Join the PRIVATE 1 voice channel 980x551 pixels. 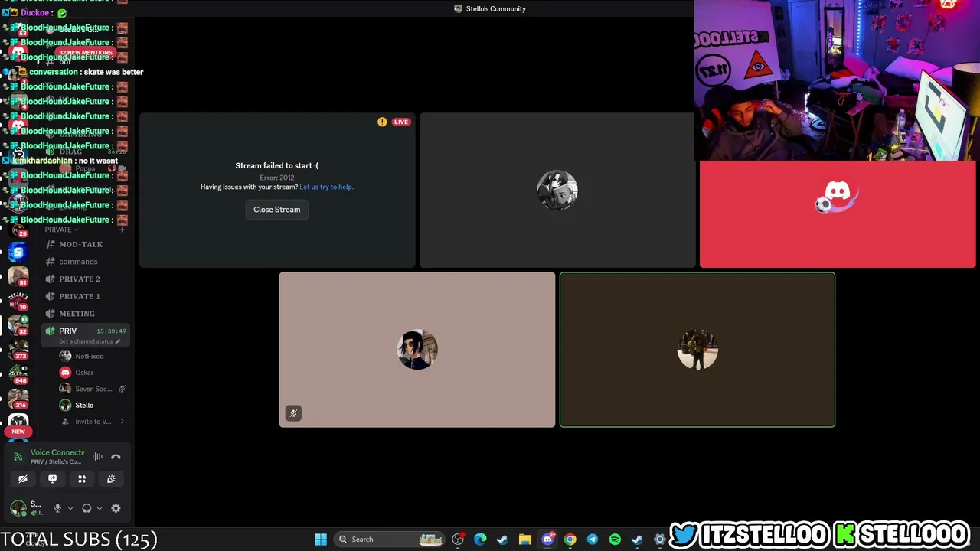pos(84,296)
